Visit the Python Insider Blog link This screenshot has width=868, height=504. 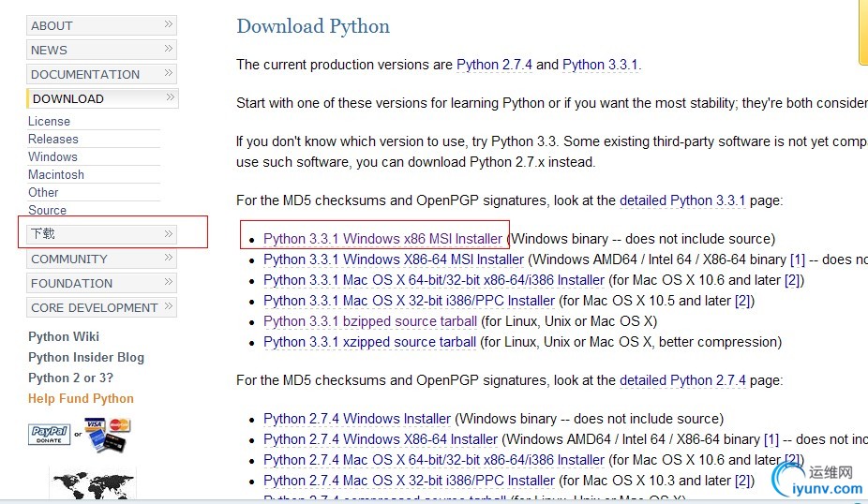coord(86,358)
